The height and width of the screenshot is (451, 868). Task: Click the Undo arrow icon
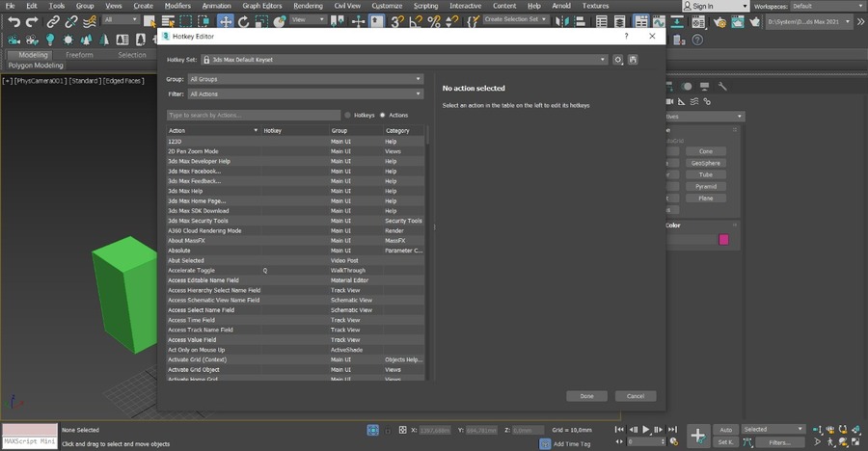coord(14,20)
